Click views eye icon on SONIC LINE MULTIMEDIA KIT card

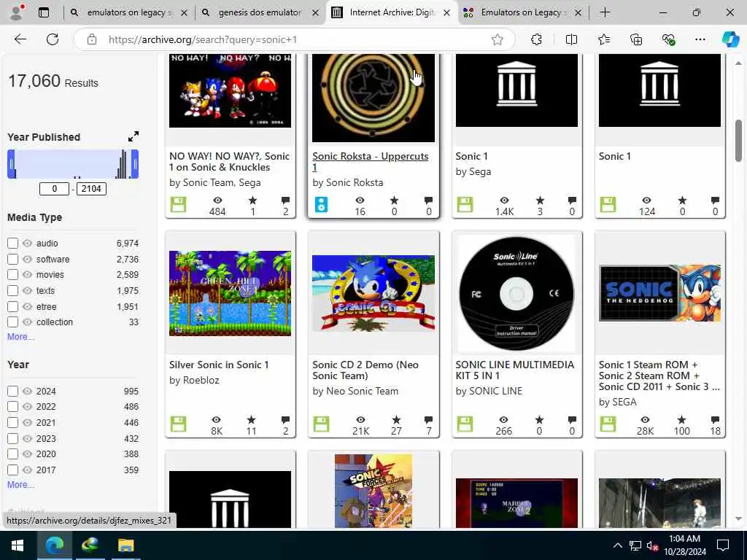coord(503,419)
